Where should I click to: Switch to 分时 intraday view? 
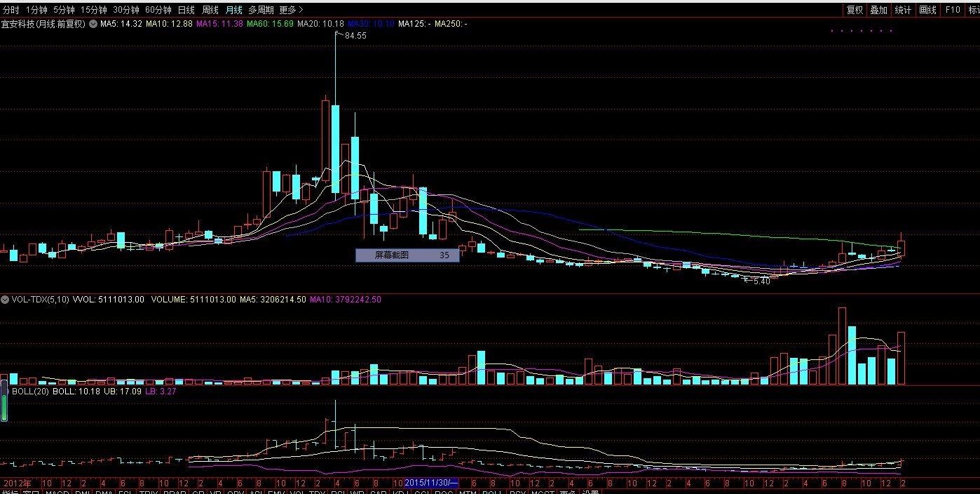point(11,10)
